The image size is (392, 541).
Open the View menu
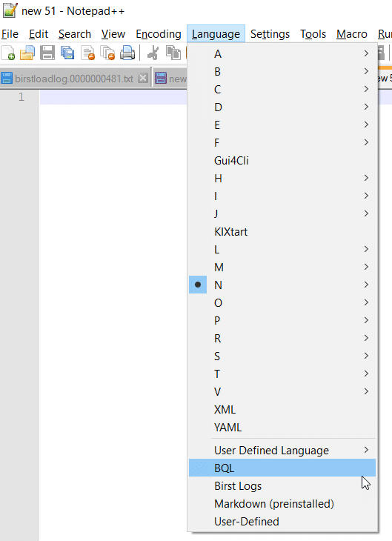pyautogui.click(x=113, y=34)
